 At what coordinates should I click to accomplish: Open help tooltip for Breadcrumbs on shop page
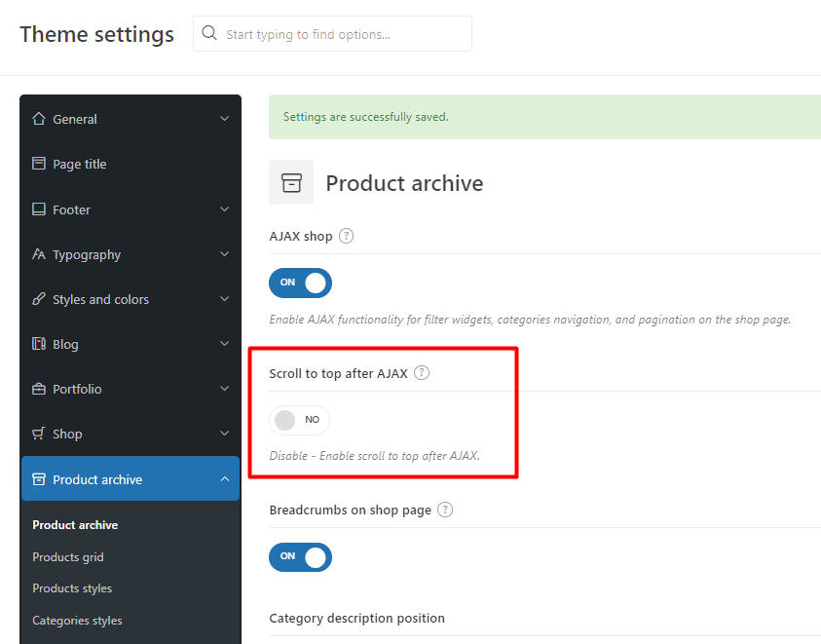(445, 510)
